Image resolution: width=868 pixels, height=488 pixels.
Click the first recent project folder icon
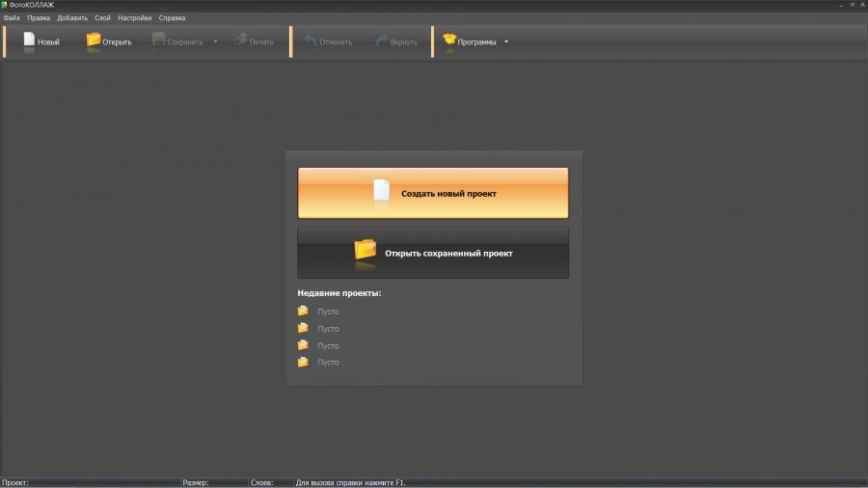(x=303, y=311)
